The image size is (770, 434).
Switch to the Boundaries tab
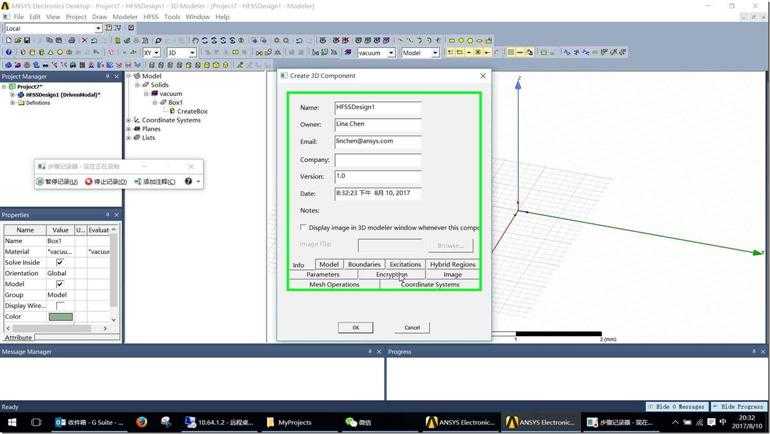tap(364, 264)
